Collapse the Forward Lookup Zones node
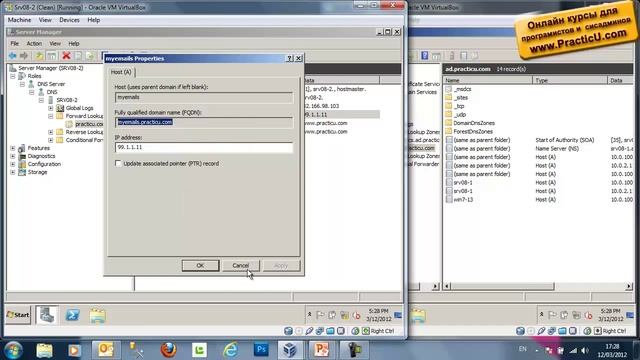Viewport: 640px width, 360px height. (x=51, y=116)
